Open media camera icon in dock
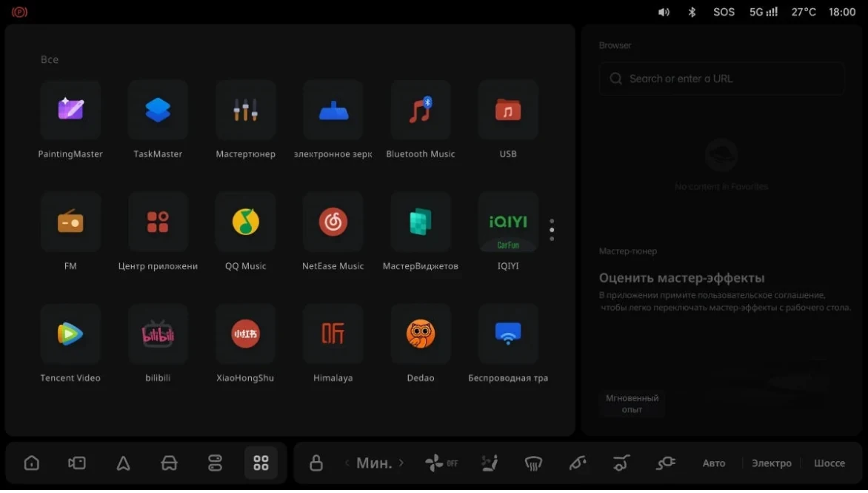This screenshot has height=493, width=868. click(77, 463)
